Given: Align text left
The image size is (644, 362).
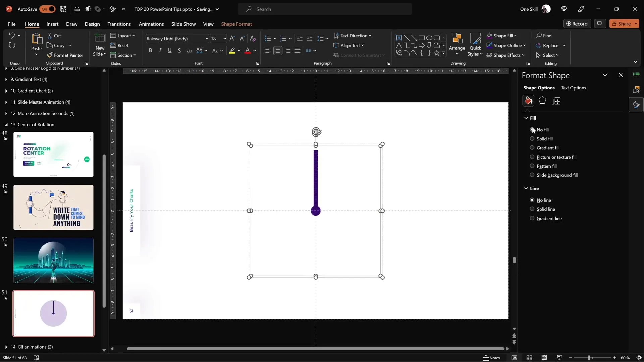Looking at the screenshot, I should coord(268,50).
